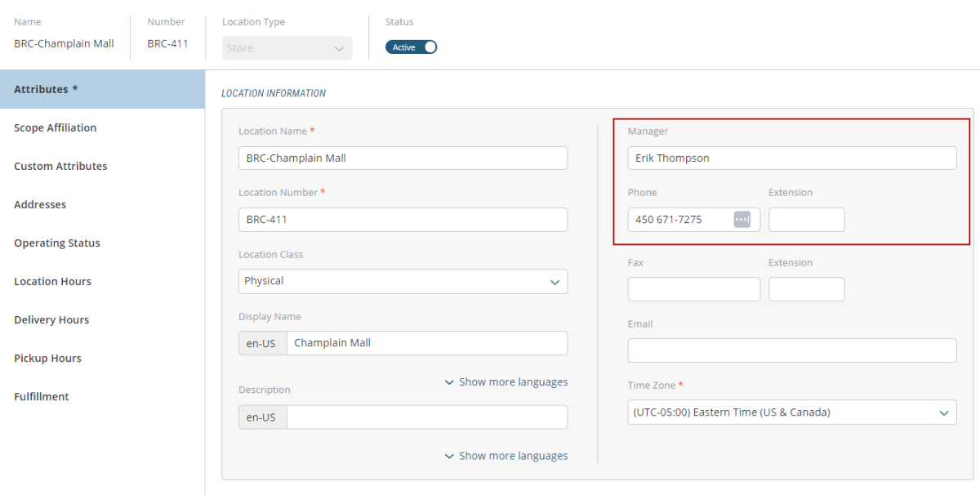Focus the Email input field
980x495 pixels.
pos(791,350)
